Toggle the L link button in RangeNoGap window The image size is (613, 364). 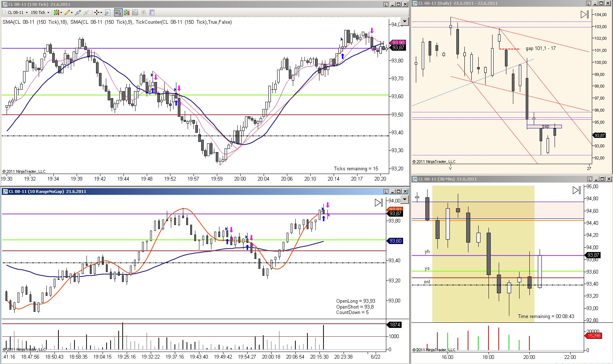386,191
